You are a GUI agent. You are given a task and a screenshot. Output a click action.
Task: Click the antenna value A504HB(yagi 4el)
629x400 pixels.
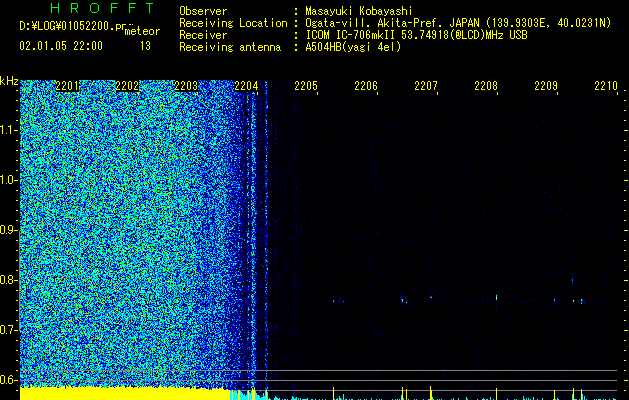[x=353, y=47]
